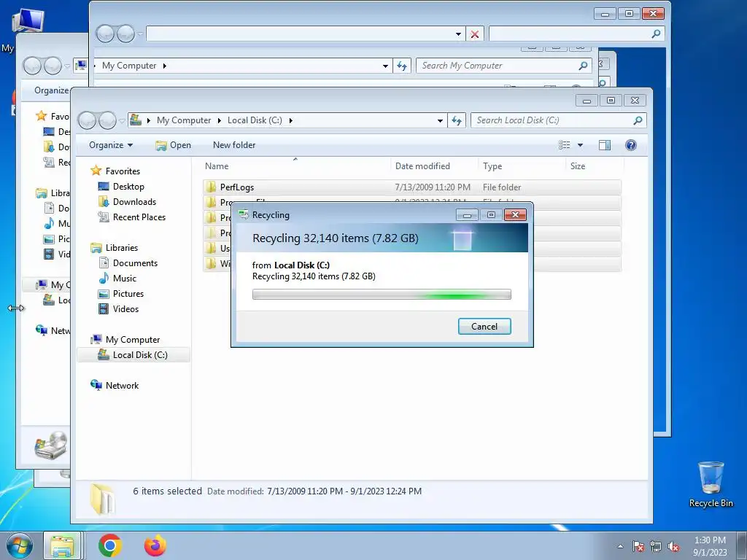
Task: Sort by Date modified column
Action: point(422,166)
